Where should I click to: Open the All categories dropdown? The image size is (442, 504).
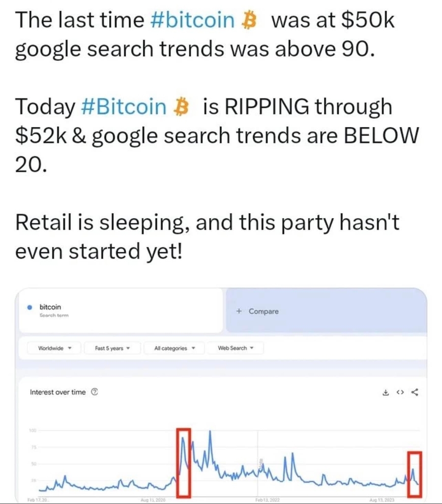pos(175,348)
